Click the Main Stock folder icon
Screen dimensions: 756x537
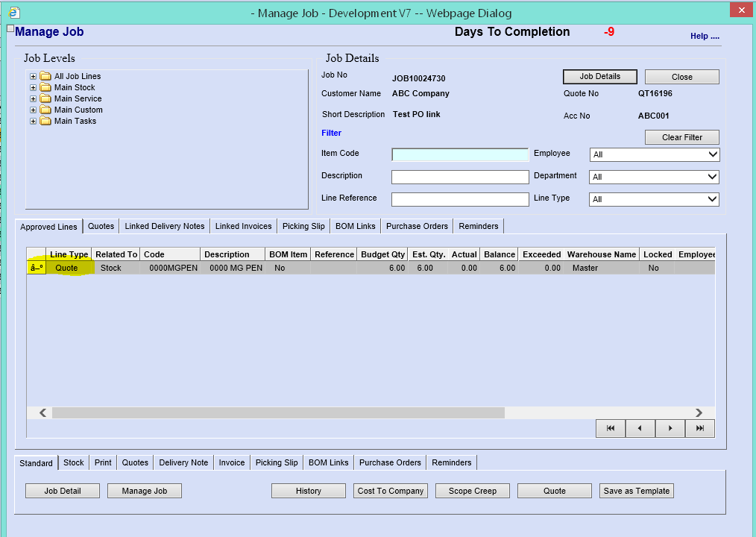pyautogui.click(x=45, y=87)
